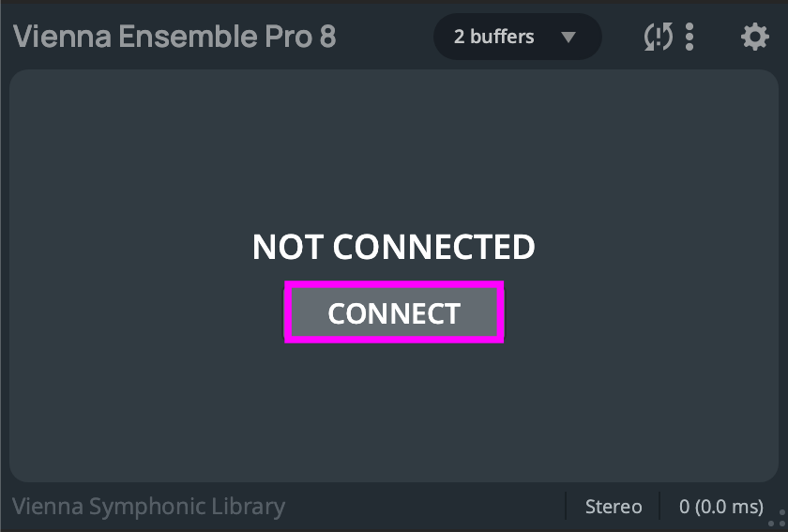Click the "2 buffers" label text
The image size is (788, 532).
coord(493,38)
